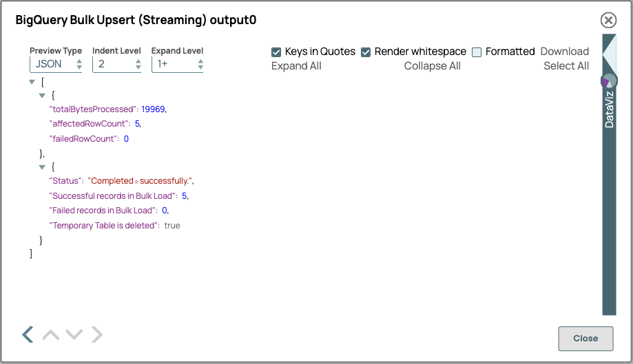Open the Expand Level 1+ selector
Screen dimensions: 633x364
[177, 64]
